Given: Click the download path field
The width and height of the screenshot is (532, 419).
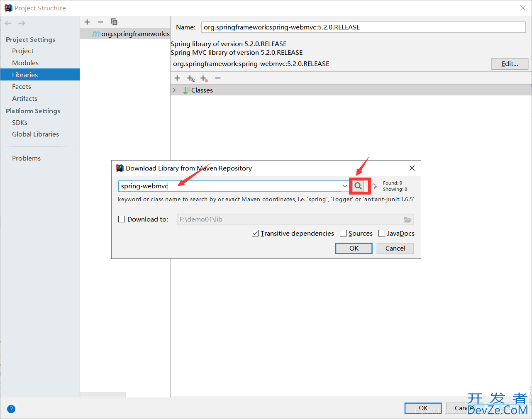Looking at the screenshot, I should 290,219.
